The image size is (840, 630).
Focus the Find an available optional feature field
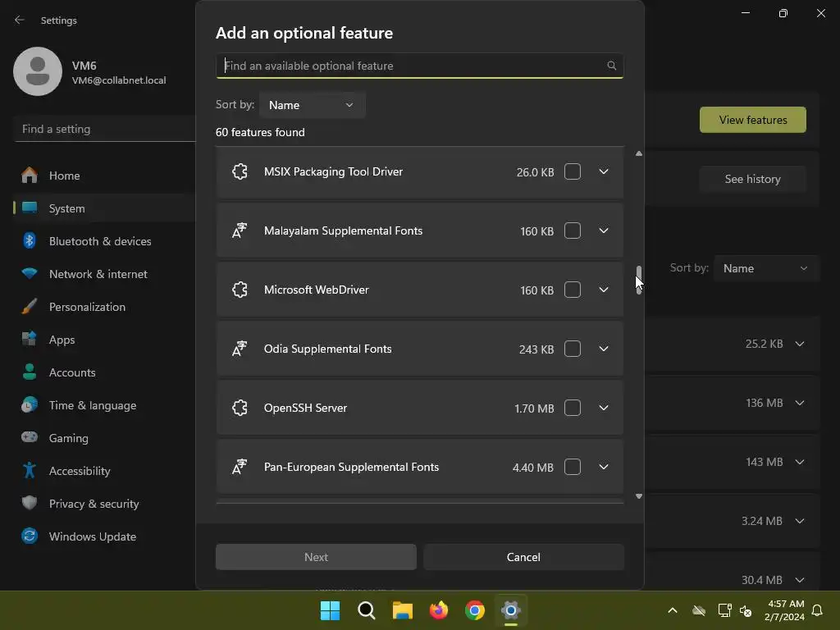[x=419, y=66]
